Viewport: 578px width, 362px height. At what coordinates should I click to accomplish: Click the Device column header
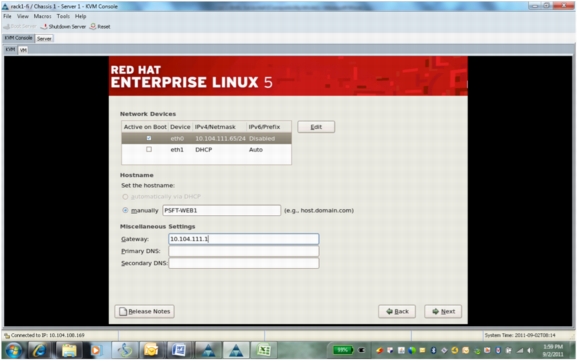pos(180,127)
